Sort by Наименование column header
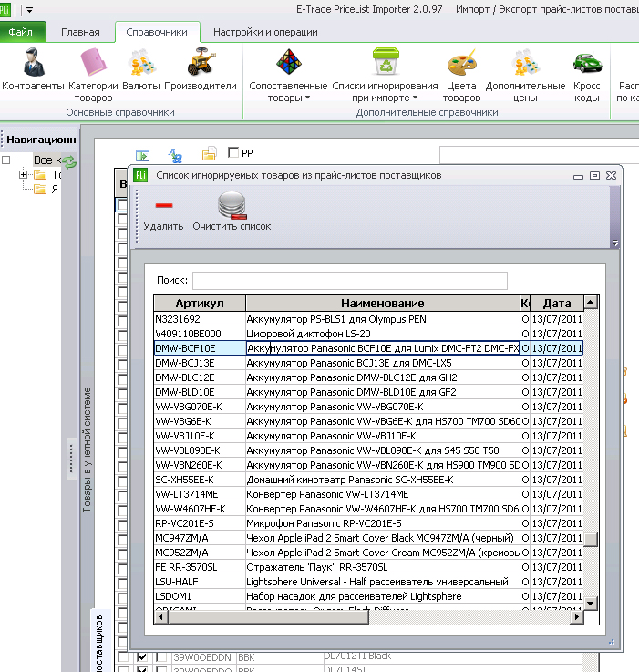This screenshot has width=639, height=672. (382, 303)
